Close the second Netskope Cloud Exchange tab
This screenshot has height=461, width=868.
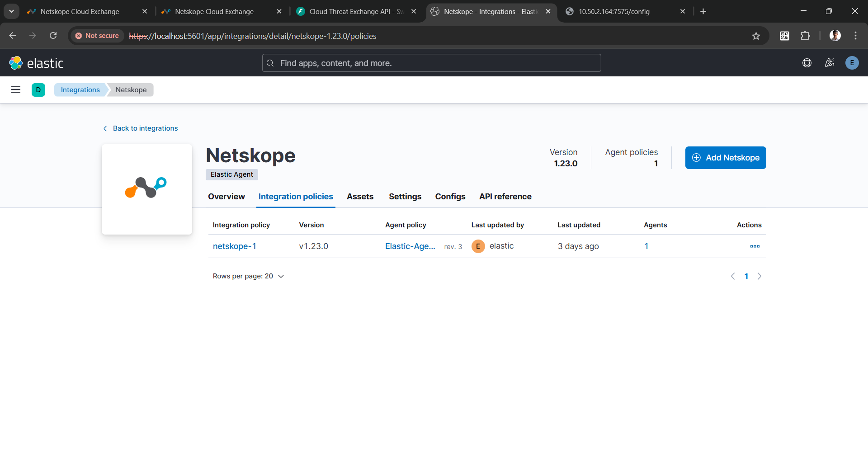coord(279,11)
